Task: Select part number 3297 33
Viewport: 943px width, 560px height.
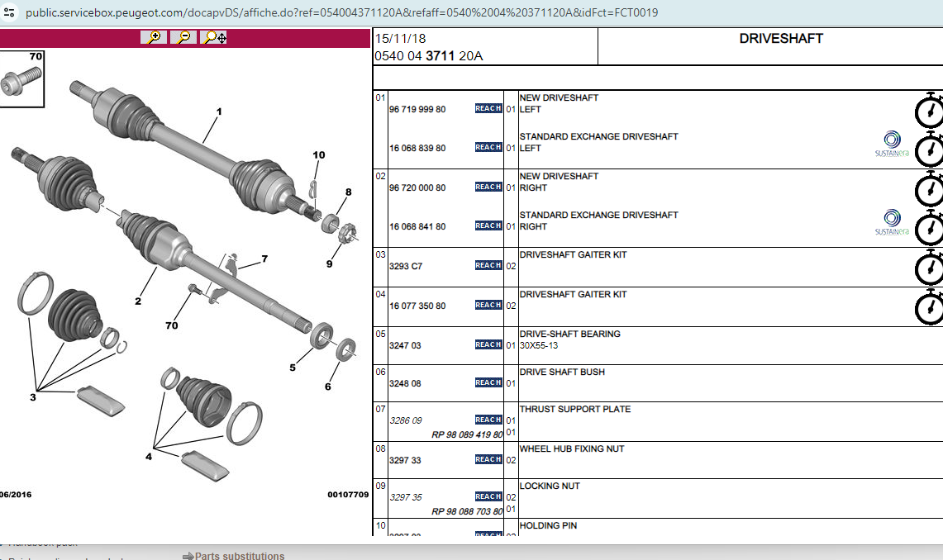Action: pyautogui.click(x=405, y=460)
